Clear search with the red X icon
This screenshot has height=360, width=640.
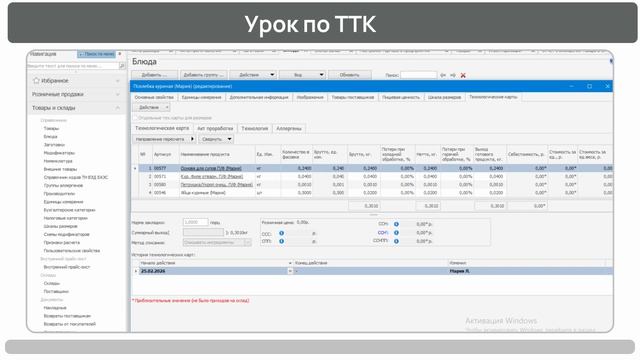tap(463, 75)
